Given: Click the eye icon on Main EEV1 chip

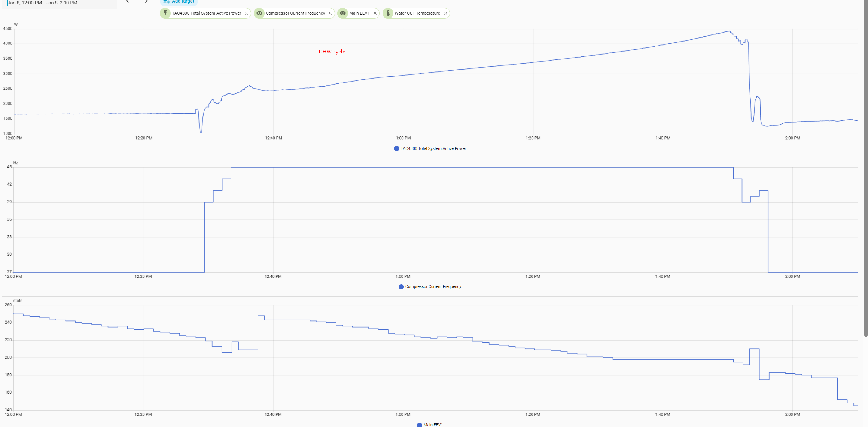Looking at the screenshot, I should 342,13.
